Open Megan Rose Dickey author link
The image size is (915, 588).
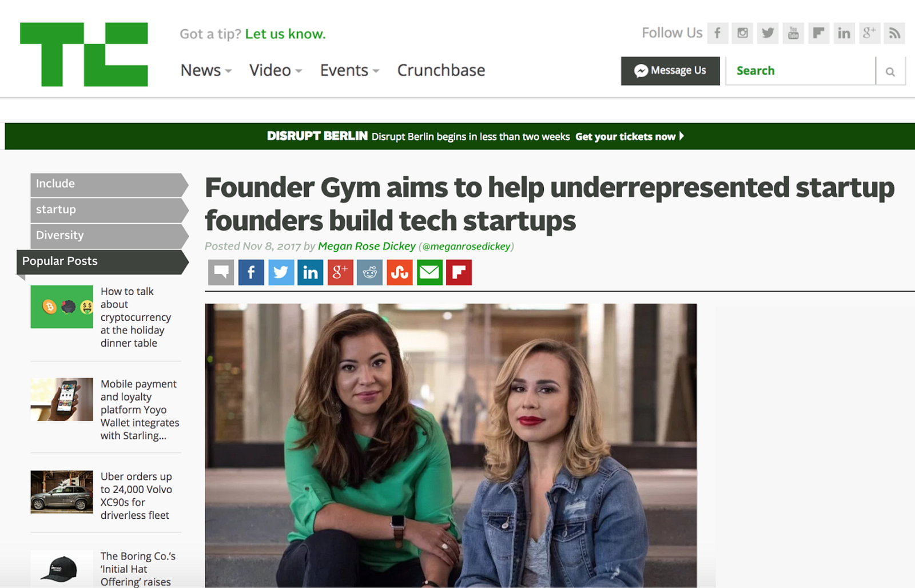[367, 246]
